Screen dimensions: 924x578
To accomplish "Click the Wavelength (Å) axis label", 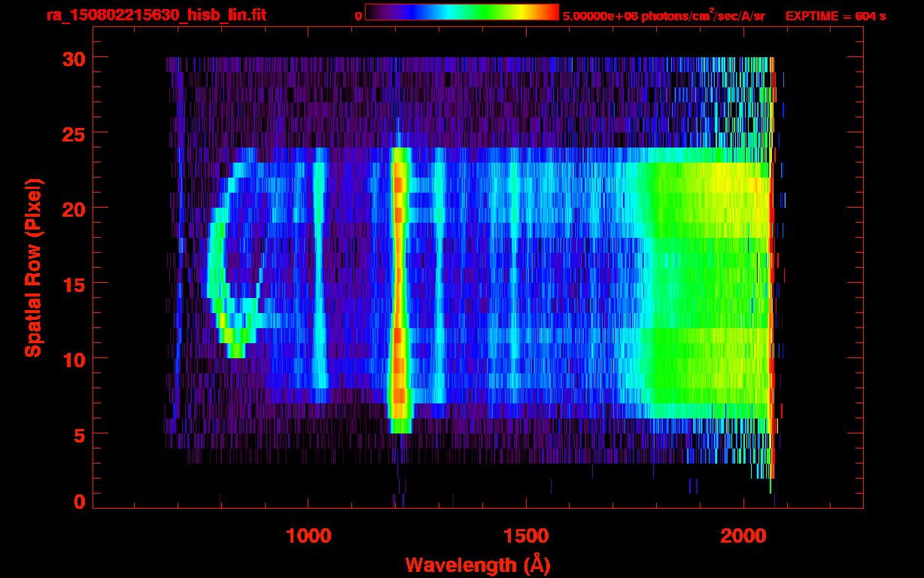I will (473, 564).
